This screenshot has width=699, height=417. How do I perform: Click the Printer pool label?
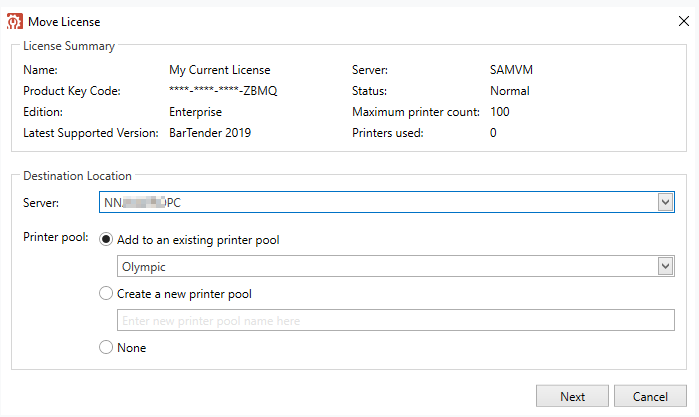tap(56, 237)
